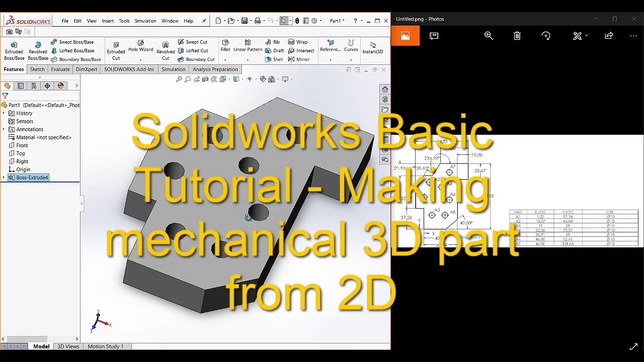Click the Rotate icon in Photos
Viewport: 644px width, 362px height.
tap(546, 36)
